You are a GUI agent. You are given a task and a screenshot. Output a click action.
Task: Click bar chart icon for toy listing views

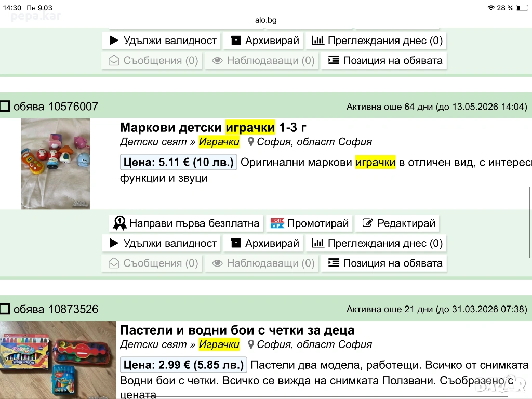point(318,243)
